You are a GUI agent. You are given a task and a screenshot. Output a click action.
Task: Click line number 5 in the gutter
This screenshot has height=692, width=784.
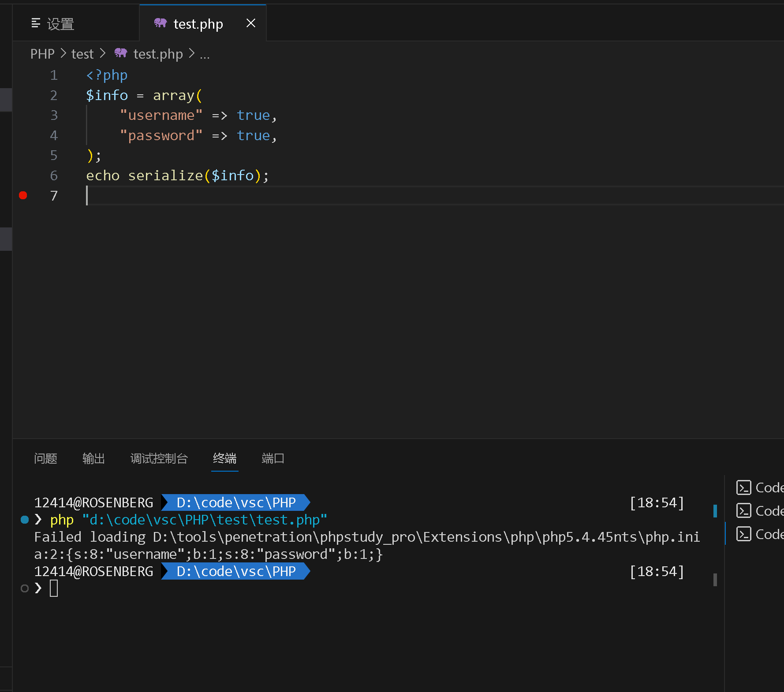click(x=54, y=155)
